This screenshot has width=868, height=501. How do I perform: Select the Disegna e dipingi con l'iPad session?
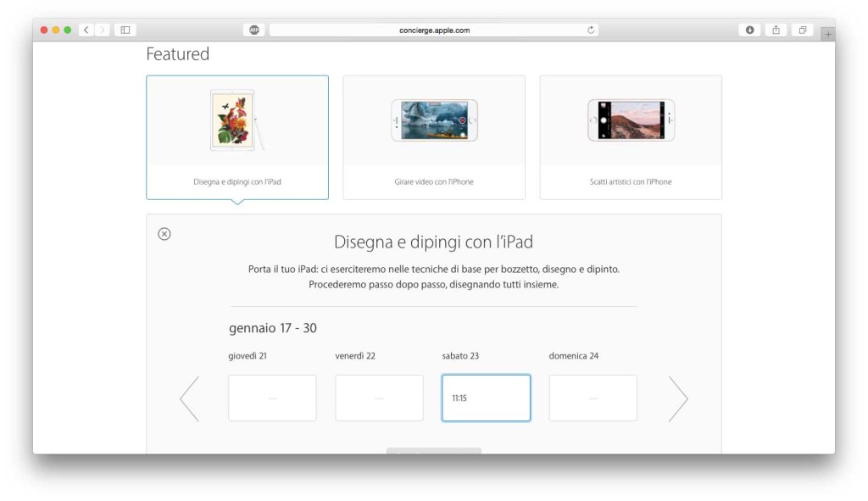point(237,137)
